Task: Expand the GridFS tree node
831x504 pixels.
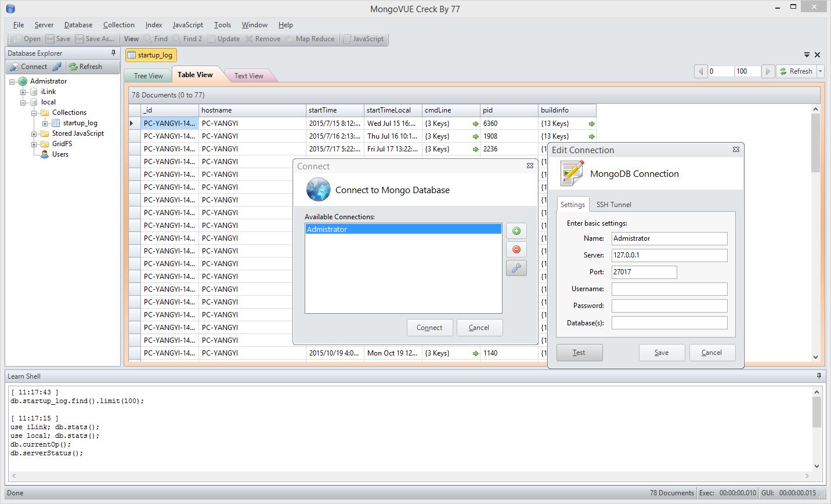Action: (x=34, y=144)
